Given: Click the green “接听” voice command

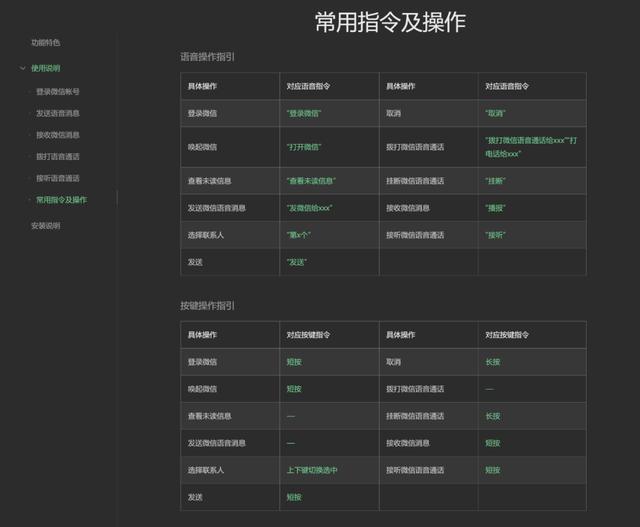Looking at the screenshot, I should 495,235.
